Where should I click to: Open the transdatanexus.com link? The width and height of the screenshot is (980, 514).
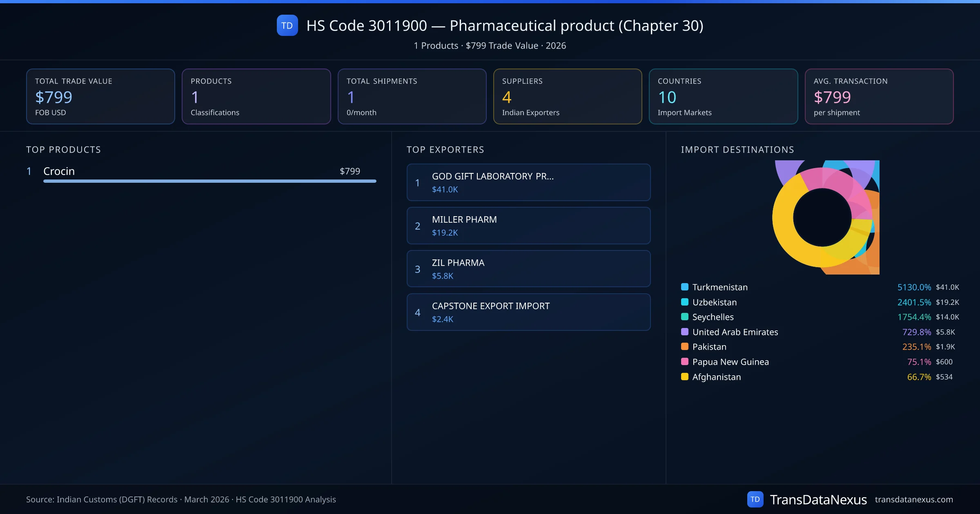pyautogui.click(x=914, y=499)
